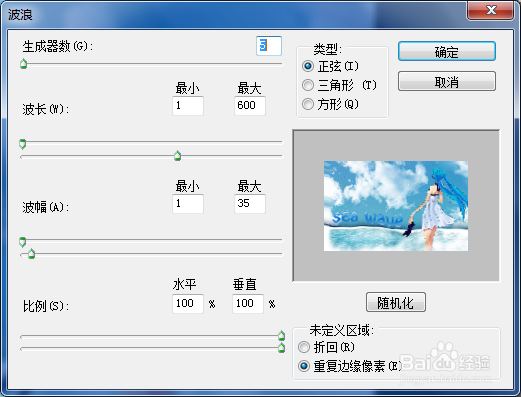Click the 取消 button

pos(447,81)
